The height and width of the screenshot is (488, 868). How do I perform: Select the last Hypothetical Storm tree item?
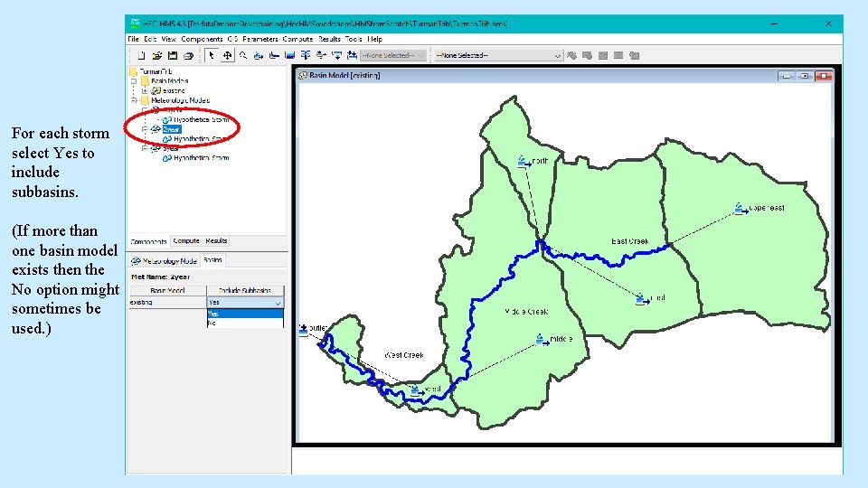(x=201, y=157)
